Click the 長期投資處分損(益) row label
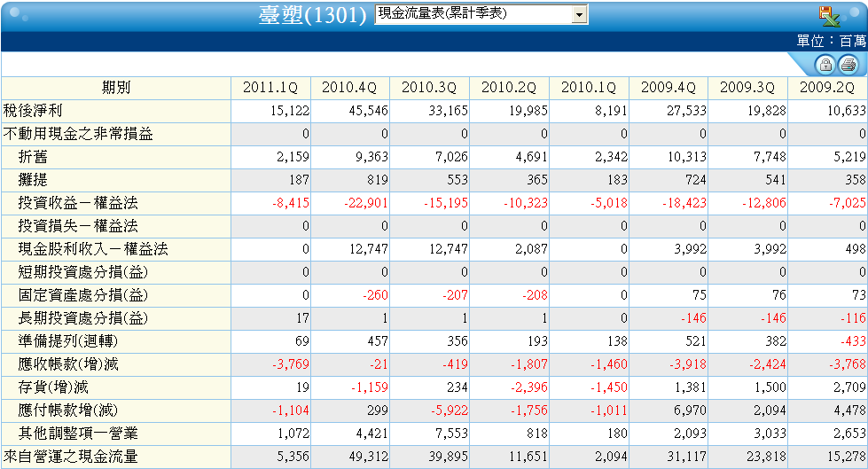 coord(83,318)
